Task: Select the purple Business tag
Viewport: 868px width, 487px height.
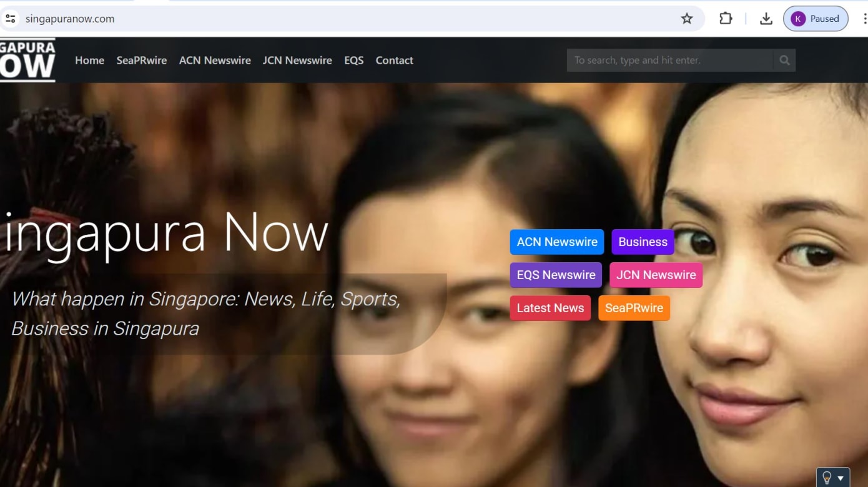Action: [x=643, y=242]
